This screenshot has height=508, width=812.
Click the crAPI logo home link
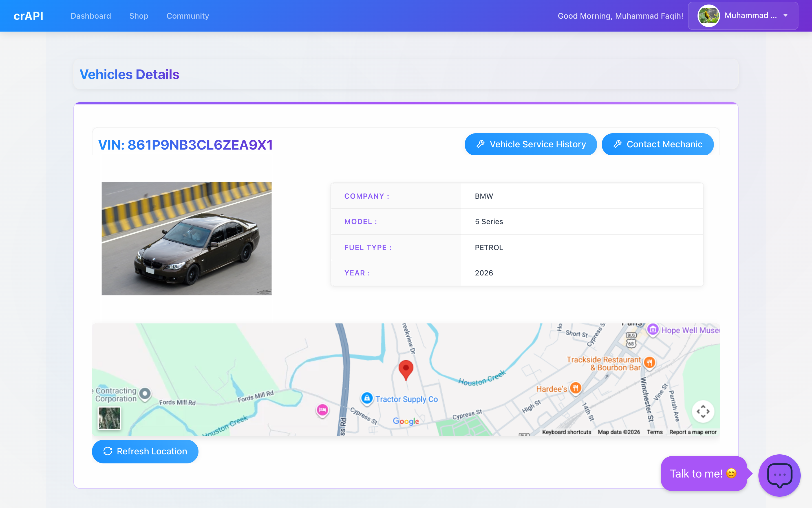[x=28, y=16]
